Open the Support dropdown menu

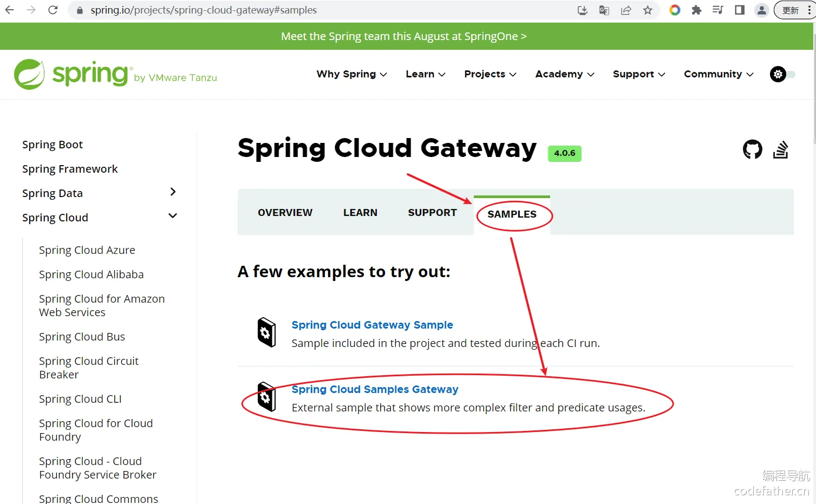point(639,74)
